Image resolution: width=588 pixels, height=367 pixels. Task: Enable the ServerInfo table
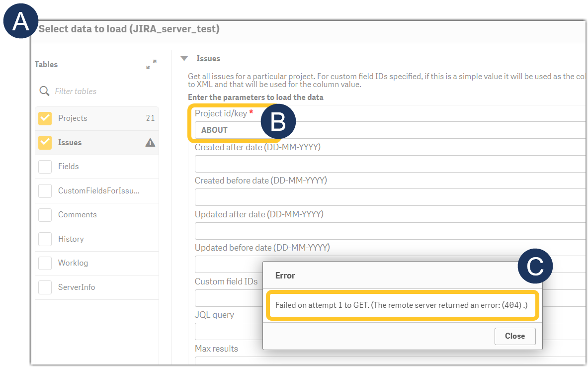click(45, 287)
